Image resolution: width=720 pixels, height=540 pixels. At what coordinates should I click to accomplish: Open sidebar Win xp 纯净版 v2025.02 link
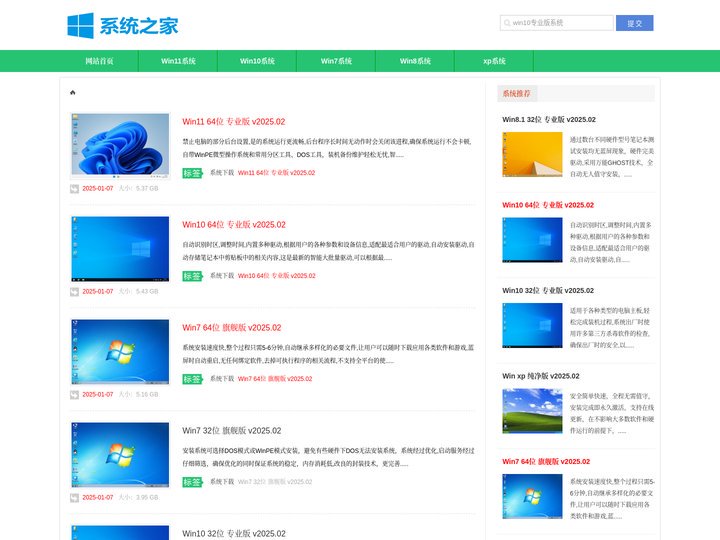point(540,376)
